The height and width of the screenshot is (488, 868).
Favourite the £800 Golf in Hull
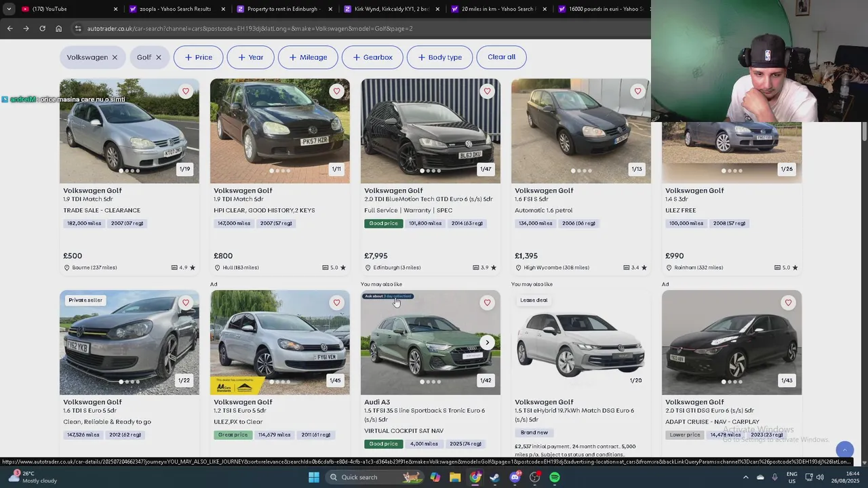pyautogui.click(x=336, y=91)
